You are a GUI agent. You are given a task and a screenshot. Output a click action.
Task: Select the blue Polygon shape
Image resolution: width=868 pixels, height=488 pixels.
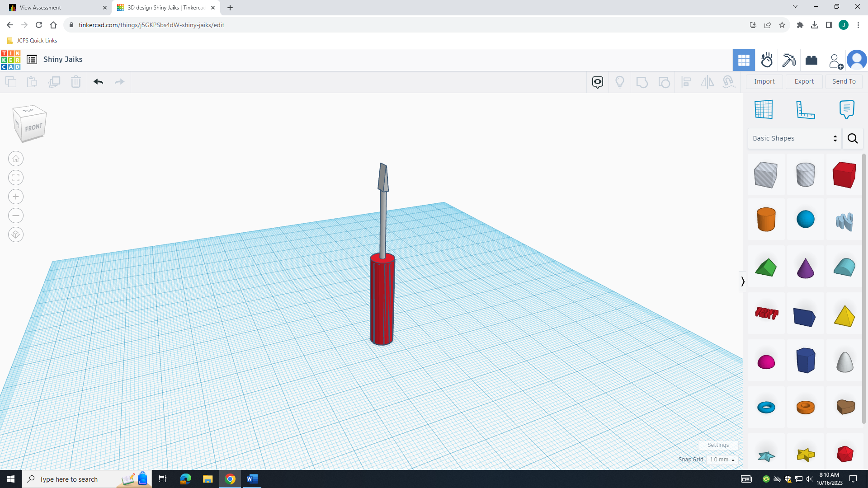[x=805, y=360]
